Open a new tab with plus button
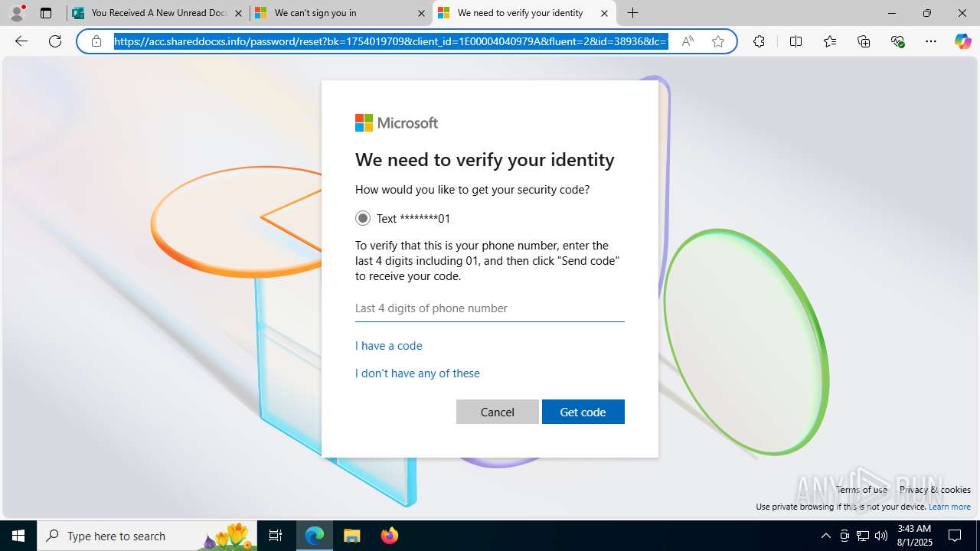This screenshot has height=551, width=980. pos(632,13)
